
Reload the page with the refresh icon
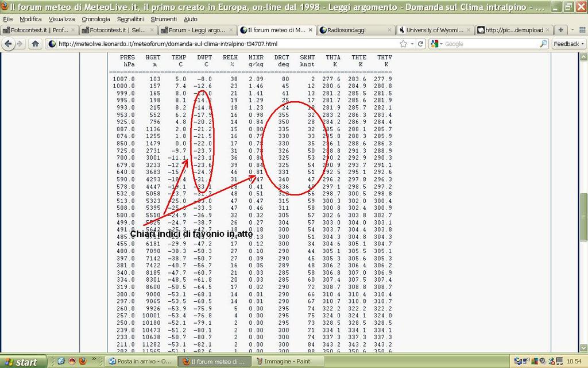pyautogui.click(x=420, y=44)
